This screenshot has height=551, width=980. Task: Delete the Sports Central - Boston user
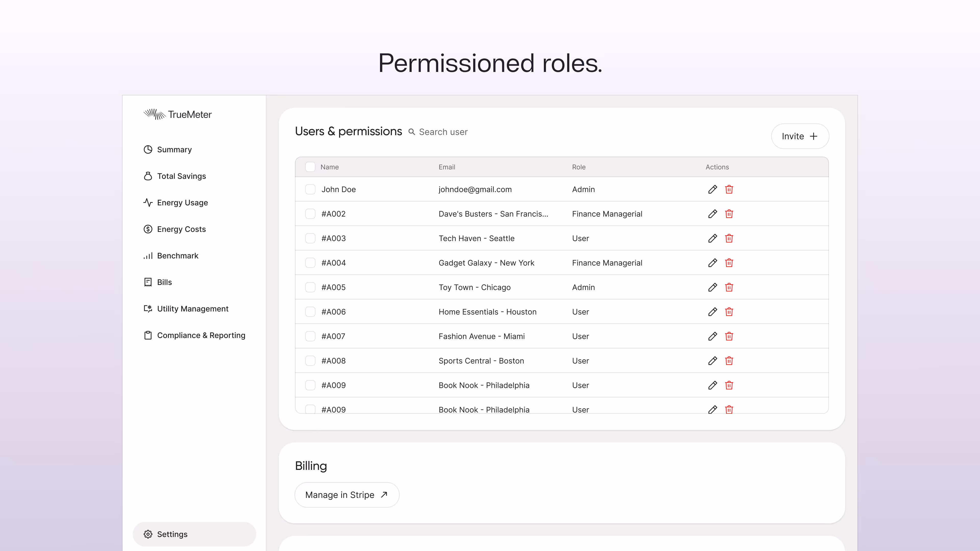[729, 361]
